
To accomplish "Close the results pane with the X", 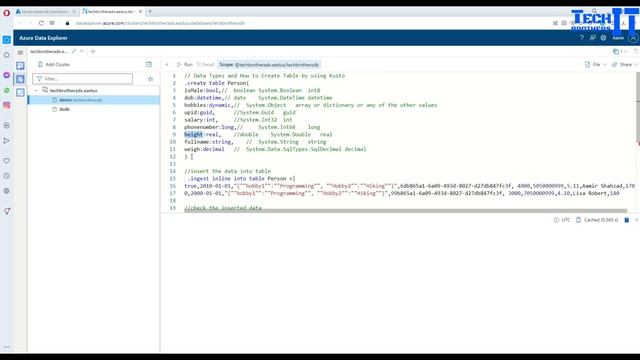I will click(x=636, y=220).
